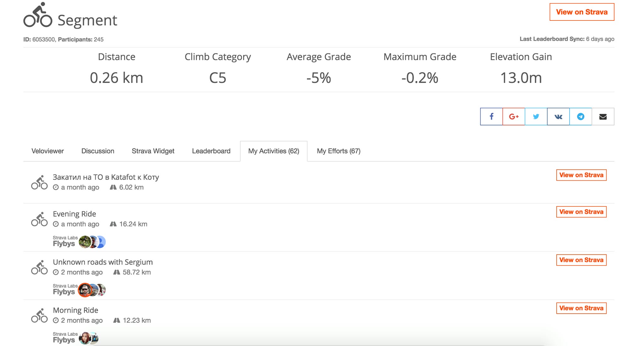Select the Veloviewer tab
This screenshot has height=346, width=644.
pos(47,151)
